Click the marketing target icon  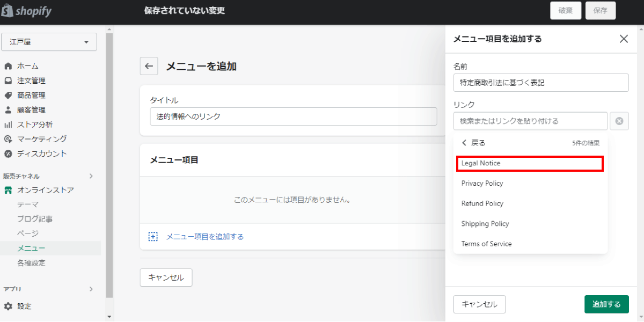8,138
